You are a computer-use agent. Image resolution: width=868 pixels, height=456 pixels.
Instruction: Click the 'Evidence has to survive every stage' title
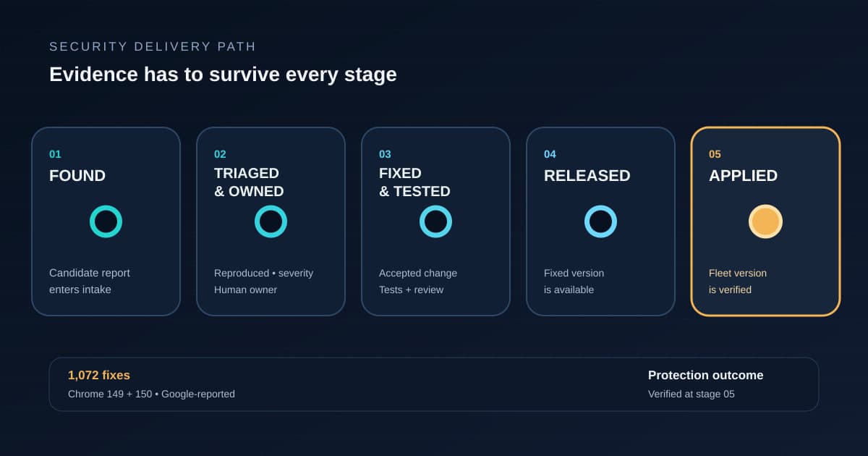[x=223, y=75]
